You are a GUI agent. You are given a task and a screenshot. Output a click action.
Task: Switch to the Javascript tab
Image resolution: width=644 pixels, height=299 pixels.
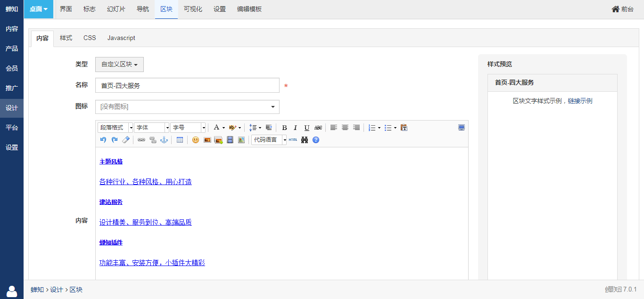121,38
